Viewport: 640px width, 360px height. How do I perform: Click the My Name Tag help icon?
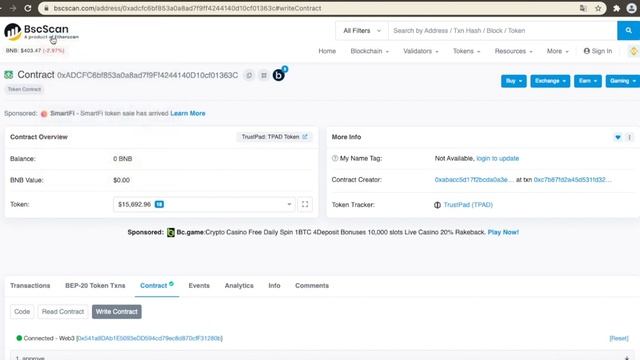click(x=335, y=158)
